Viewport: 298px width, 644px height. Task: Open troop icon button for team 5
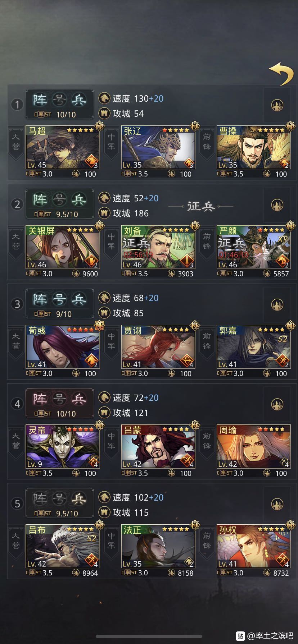coord(277,504)
